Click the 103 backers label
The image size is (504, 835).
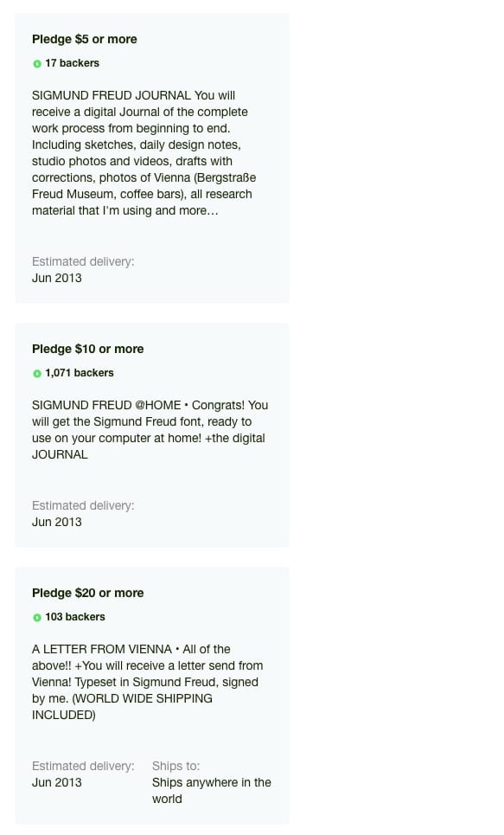pyautogui.click(x=75, y=617)
